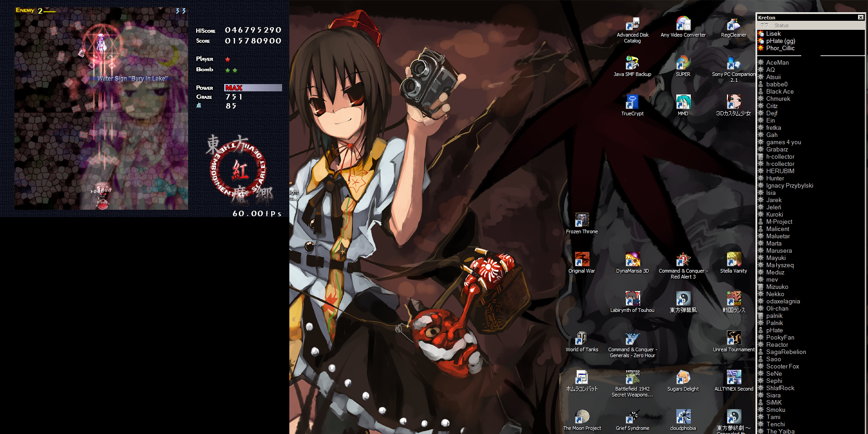Image resolution: width=868 pixels, height=434 pixels.
Task: Select contact AceMan in Kreton list
Action: click(777, 62)
